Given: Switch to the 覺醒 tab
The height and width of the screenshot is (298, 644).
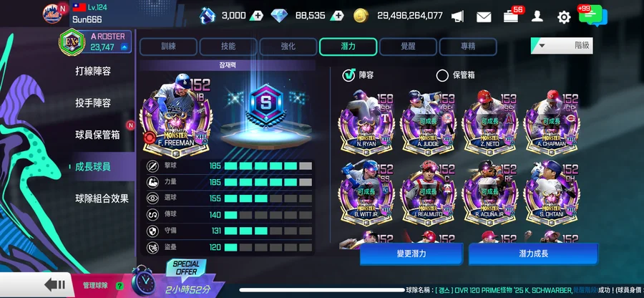Looking at the screenshot, I should pos(408,47).
